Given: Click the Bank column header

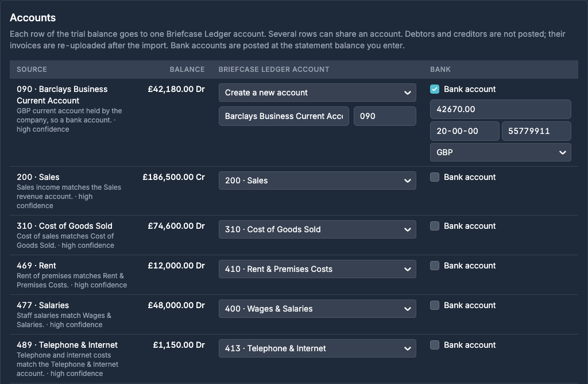Looking at the screenshot, I should click(440, 70).
